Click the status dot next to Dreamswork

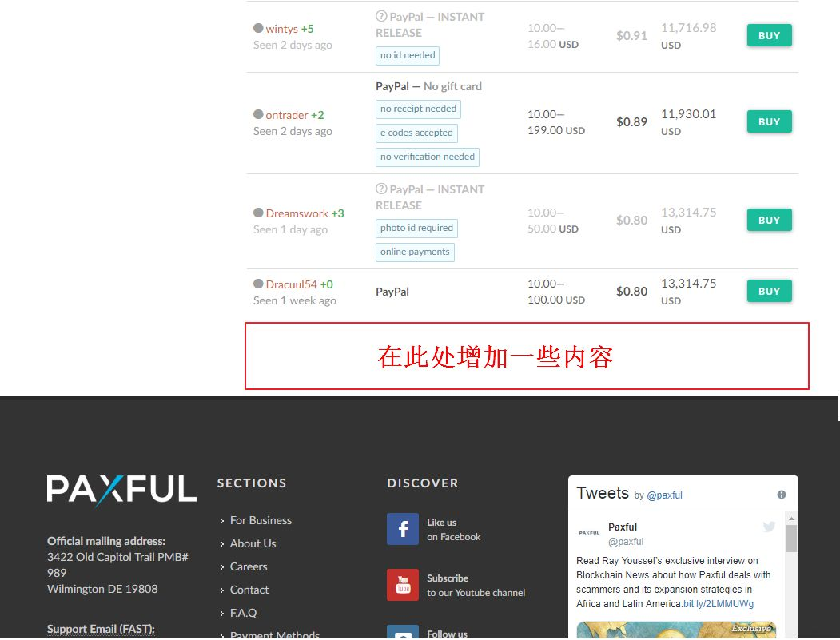tap(258, 212)
